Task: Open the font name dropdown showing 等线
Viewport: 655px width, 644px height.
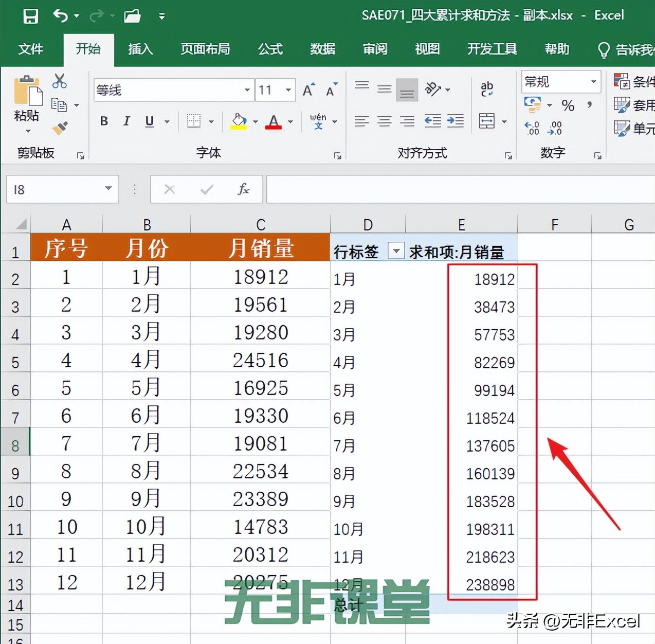Action: (247, 90)
